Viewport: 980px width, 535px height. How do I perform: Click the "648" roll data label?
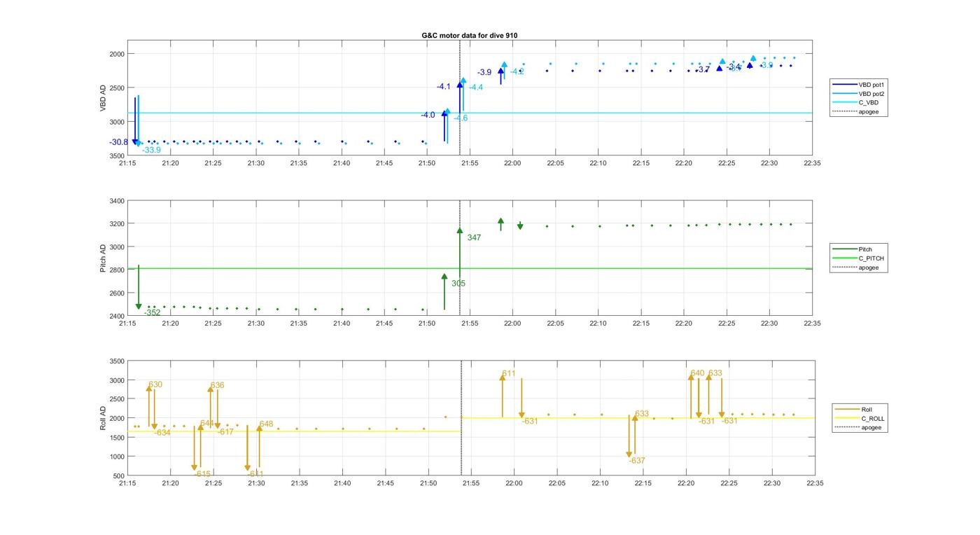[266, 424]
